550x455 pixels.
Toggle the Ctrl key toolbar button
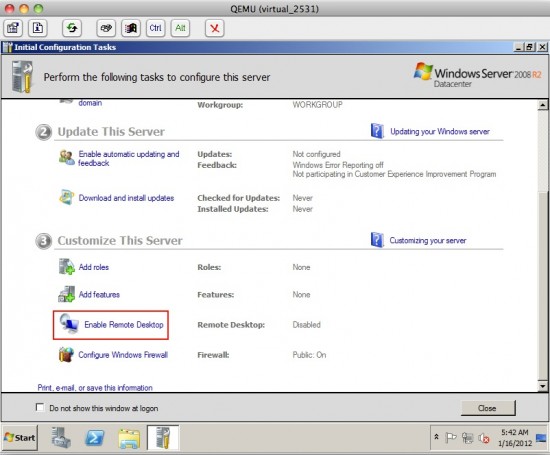[155, 28]
